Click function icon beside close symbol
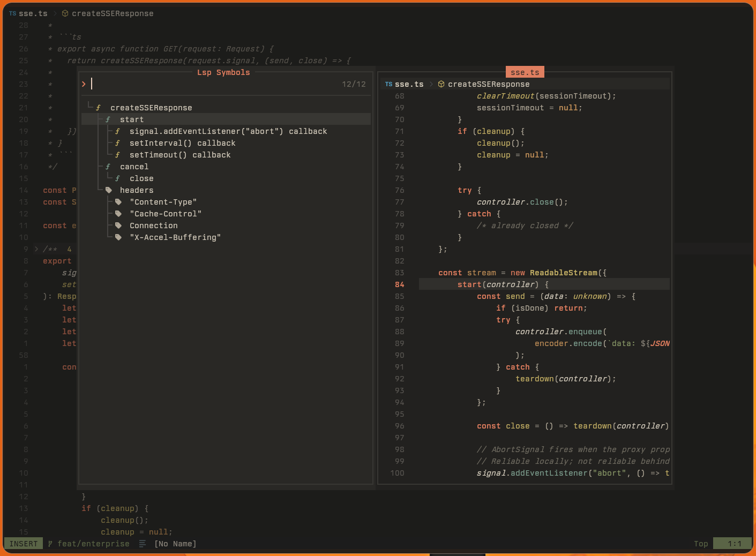Image resolution: width=756 pixels, height=556 pixels. [117, 178]
